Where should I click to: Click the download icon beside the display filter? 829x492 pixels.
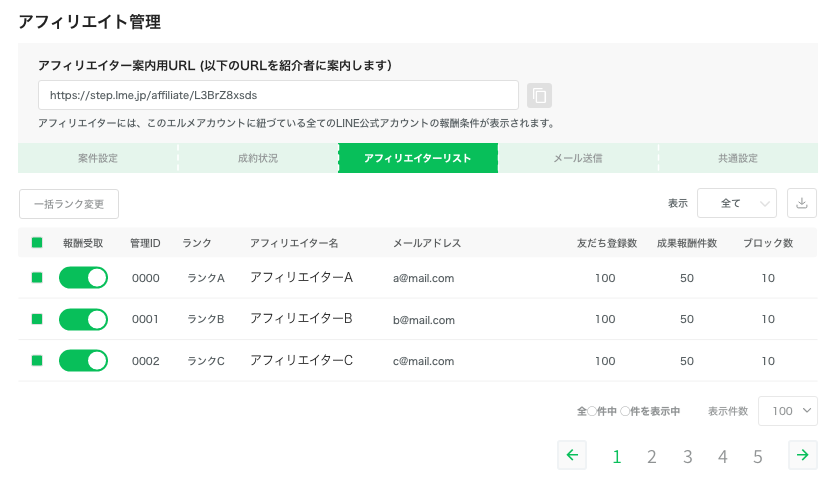[801, 203]
